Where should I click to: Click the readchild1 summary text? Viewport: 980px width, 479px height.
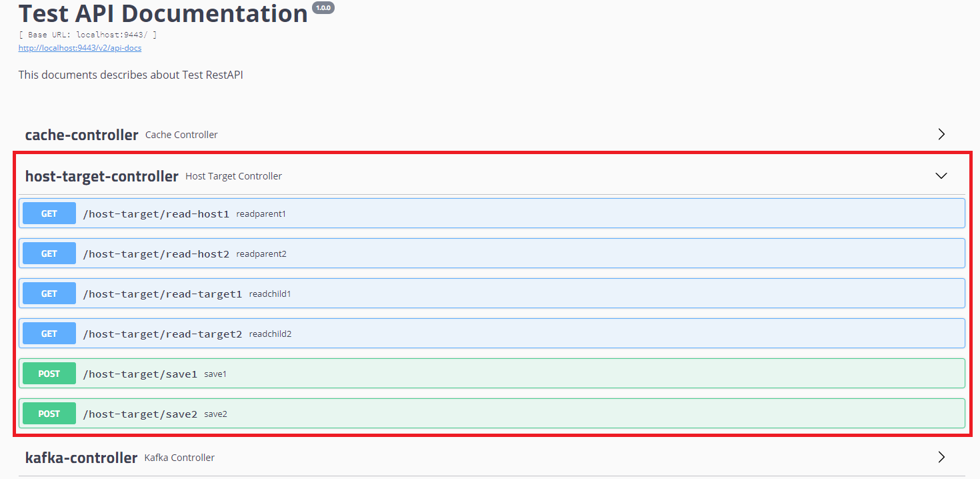coord(270,294)
